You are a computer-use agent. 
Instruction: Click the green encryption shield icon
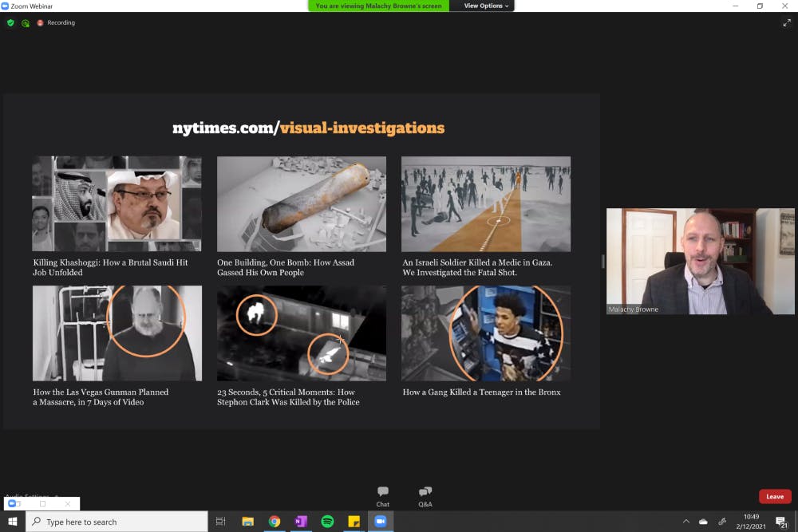[x=10, y=23]
